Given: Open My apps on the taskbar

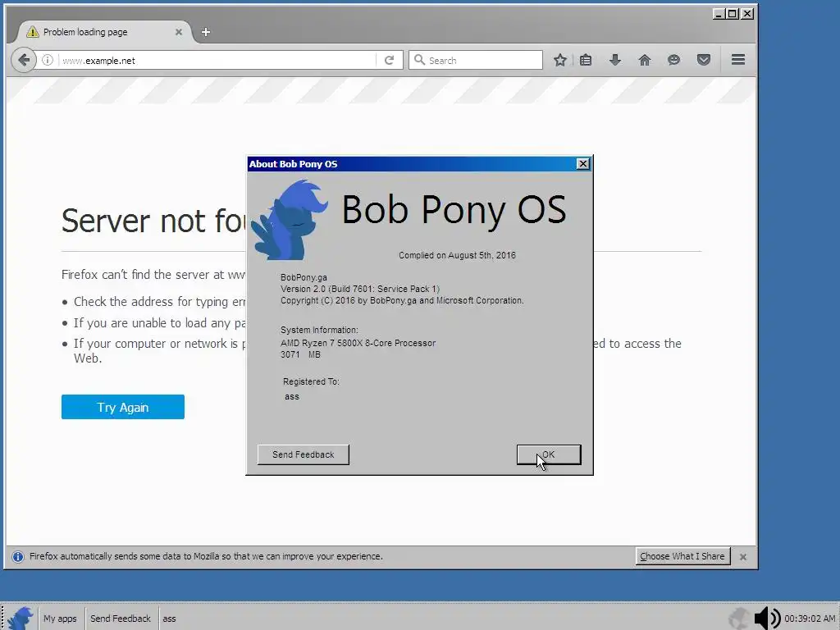Looking at the screenshot, I should 60,619.
